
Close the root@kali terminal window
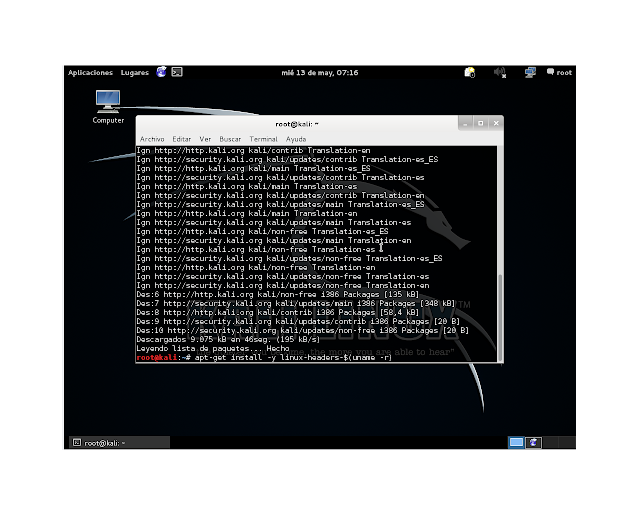click(496, 123)
